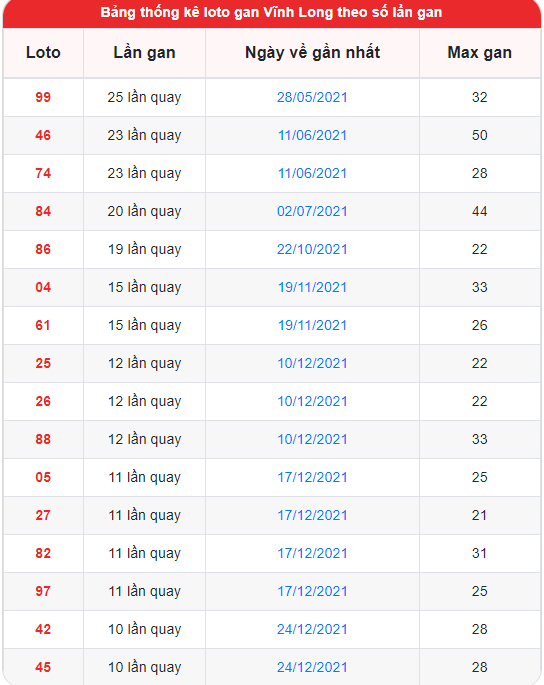Screen dimensions: 544x685
Task: Click the Max gan column header
Action: 479,53
